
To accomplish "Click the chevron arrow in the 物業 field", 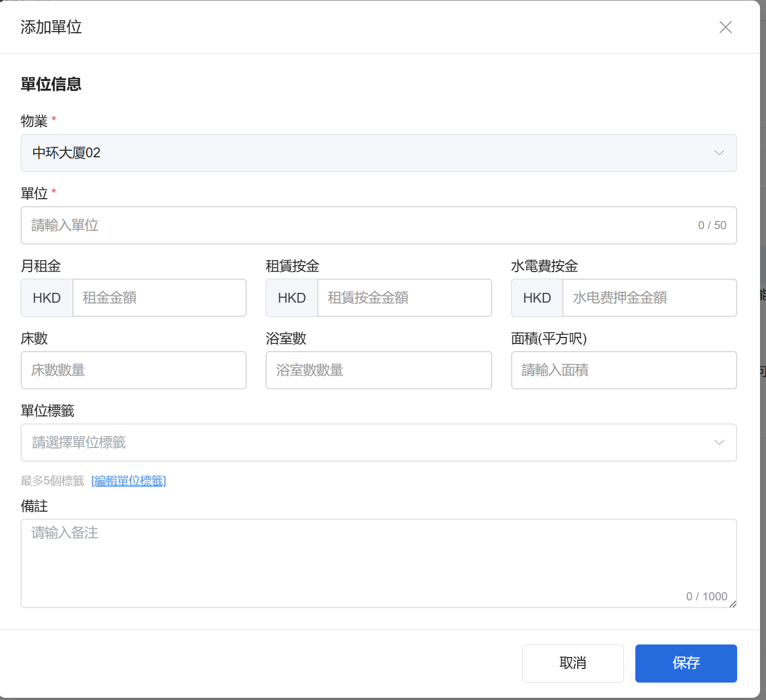I will (719, 153).
